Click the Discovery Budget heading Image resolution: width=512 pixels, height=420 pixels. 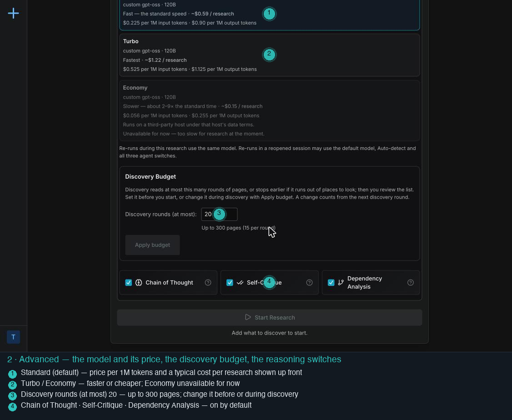[x=151, y=176]
